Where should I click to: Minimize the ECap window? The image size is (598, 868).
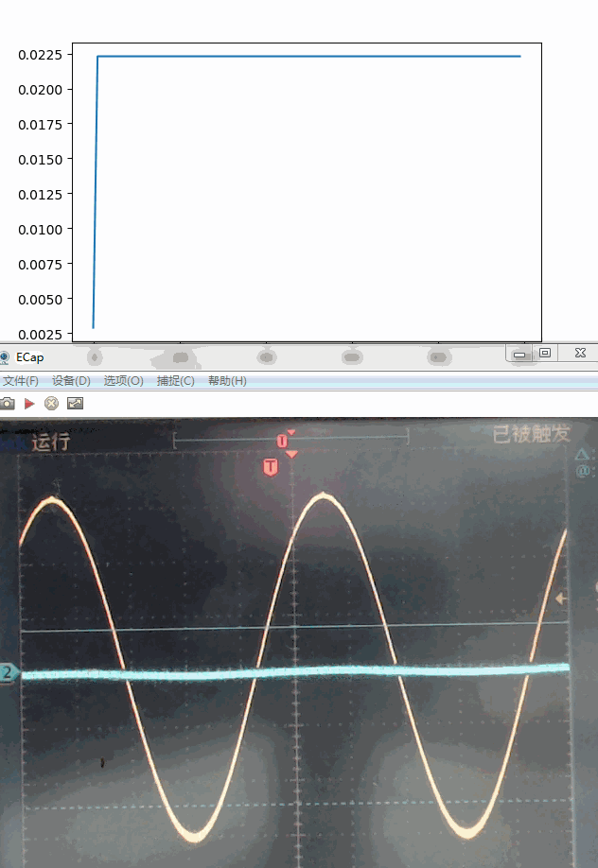[519, 354]
